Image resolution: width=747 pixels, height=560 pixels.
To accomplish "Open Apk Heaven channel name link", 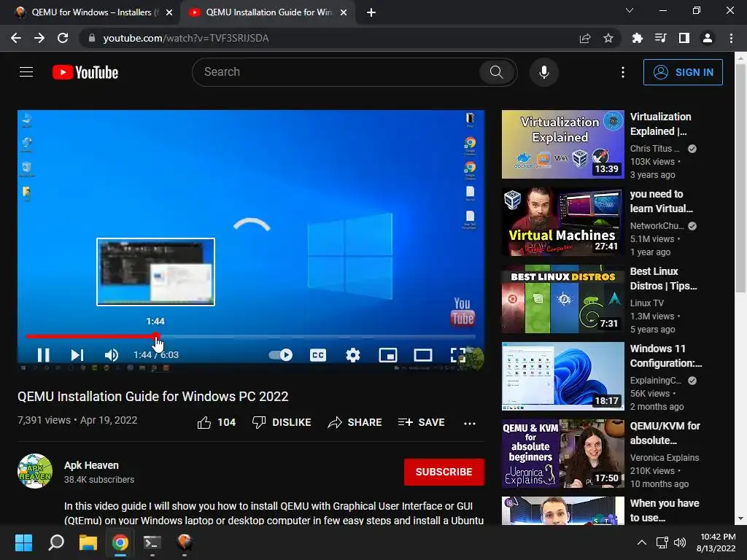I will click(x=91, y=465).
